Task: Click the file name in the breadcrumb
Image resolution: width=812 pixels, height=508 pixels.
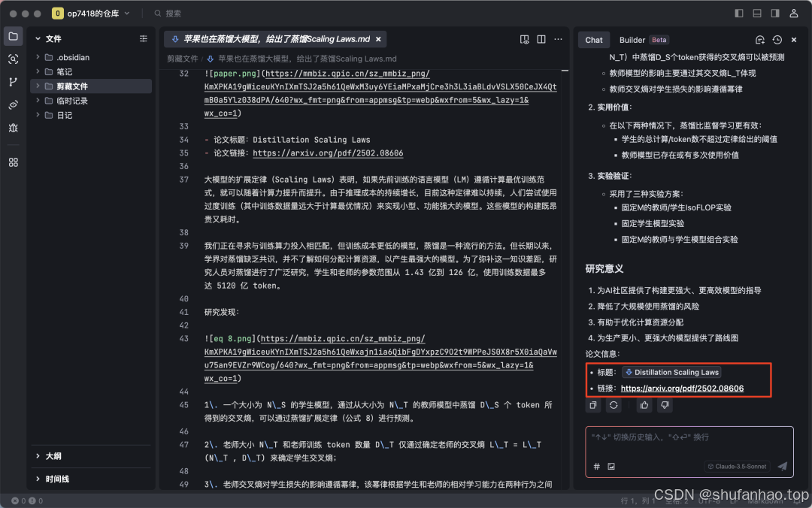Action: click(x=307, y=59)
